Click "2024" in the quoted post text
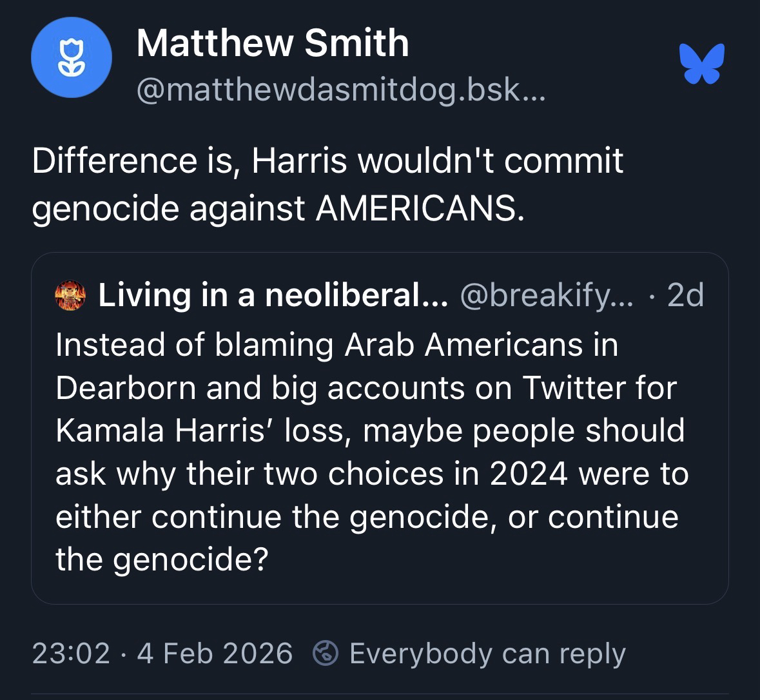This screenshot has width=760, height=700. (529, 474)
